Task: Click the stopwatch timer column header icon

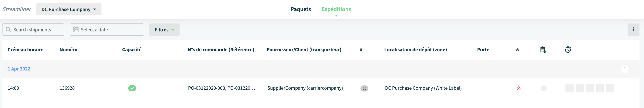Action: (x=567, y=49)
